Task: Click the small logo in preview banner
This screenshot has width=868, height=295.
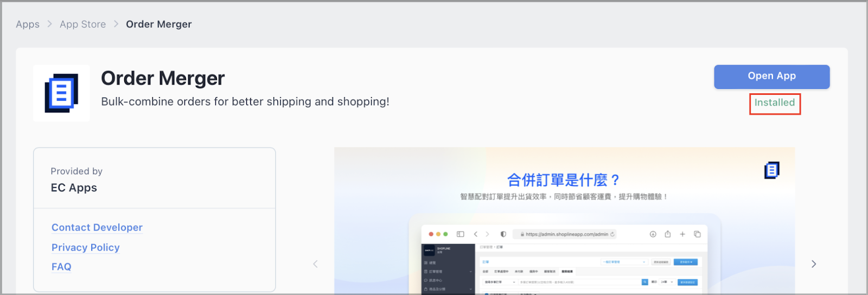Action: click(x=771, y=170)
